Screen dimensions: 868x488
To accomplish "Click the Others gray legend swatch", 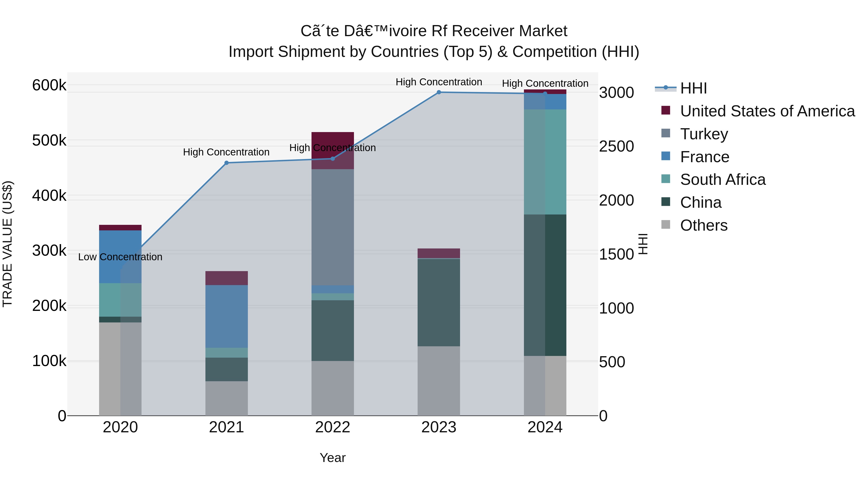I will pyautogui.click(x=665, y=224).
